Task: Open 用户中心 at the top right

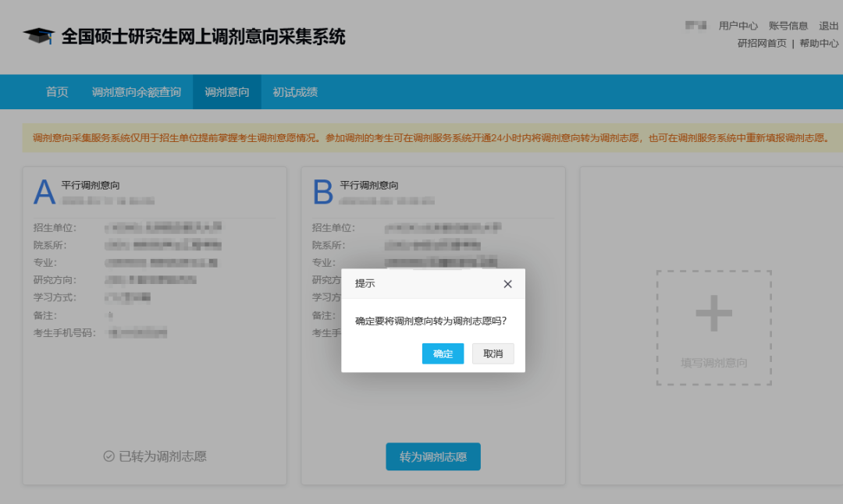Action: click(738, 24)
